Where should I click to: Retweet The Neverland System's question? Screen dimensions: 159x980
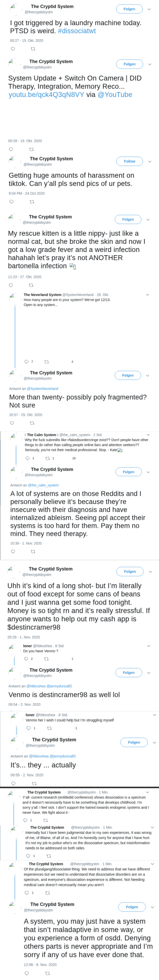click(47, 362)
